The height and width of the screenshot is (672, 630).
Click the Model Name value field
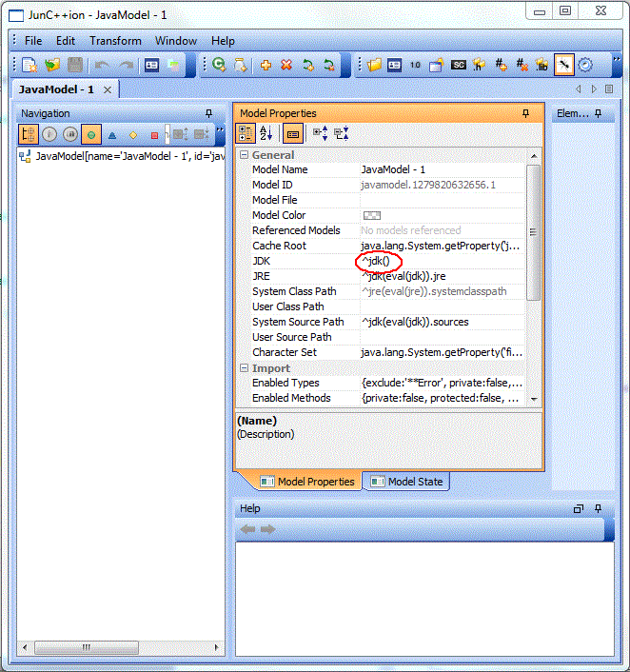point(443,169)
